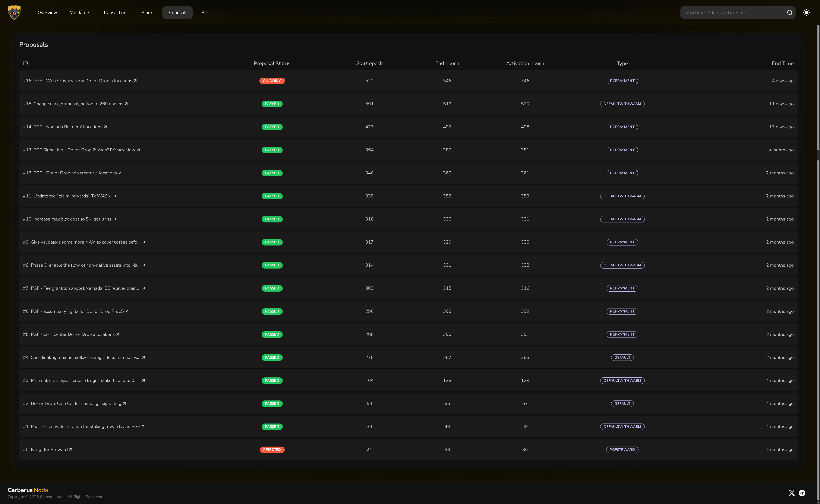Viewport: 820px width, 504px height.
Task: Click the End epoch column header
Action: coord(447,63)
